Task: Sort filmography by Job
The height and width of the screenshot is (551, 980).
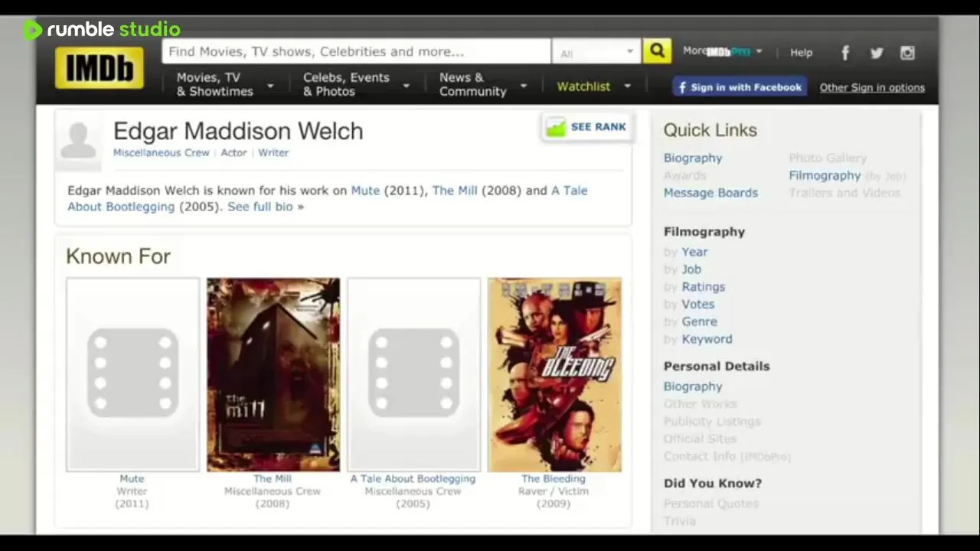Action: coord(691,269)
